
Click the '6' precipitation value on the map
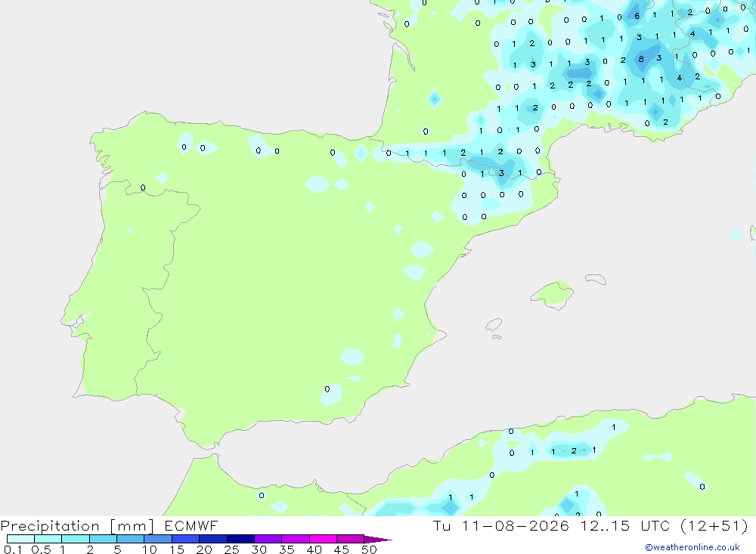(637, 16)
